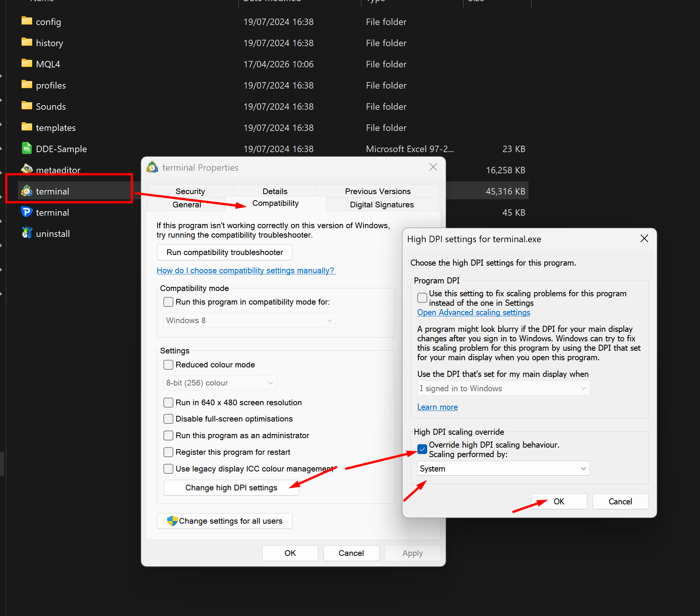Switch to the Previous Versions tab
Screen dimensions: 700x616
(378, 191)
